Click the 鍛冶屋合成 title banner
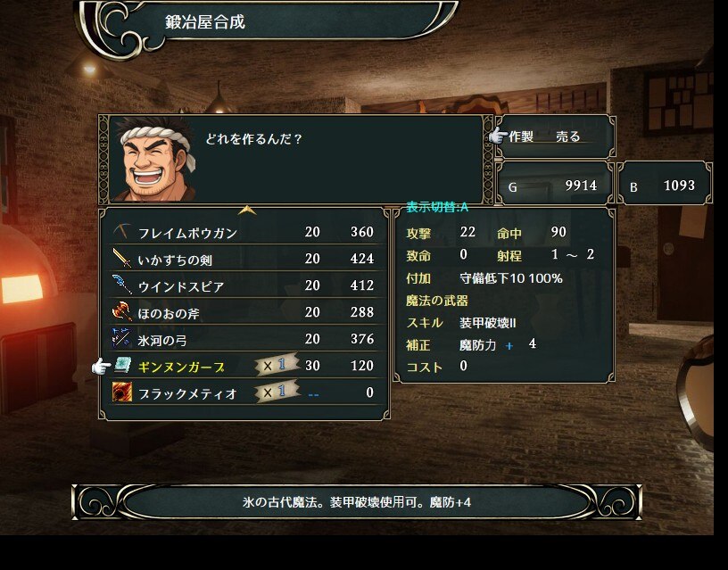 267,23
